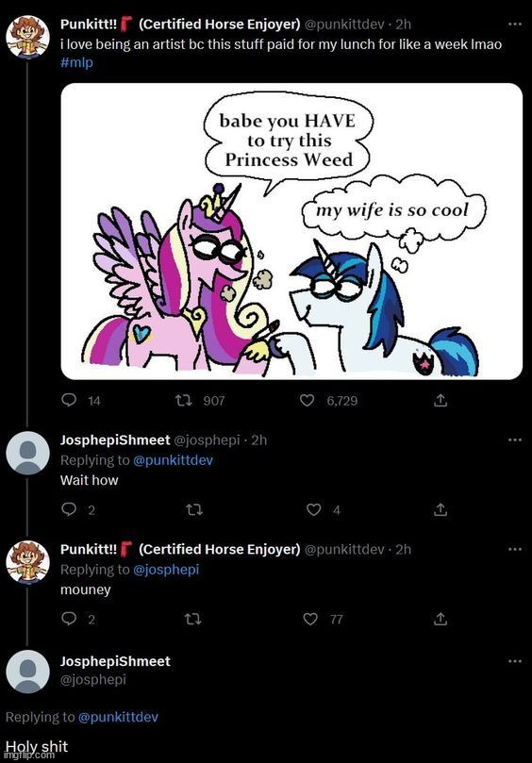
Task: Like the 'mouney' reply with 77 likes
Action: tap(310, 619)
